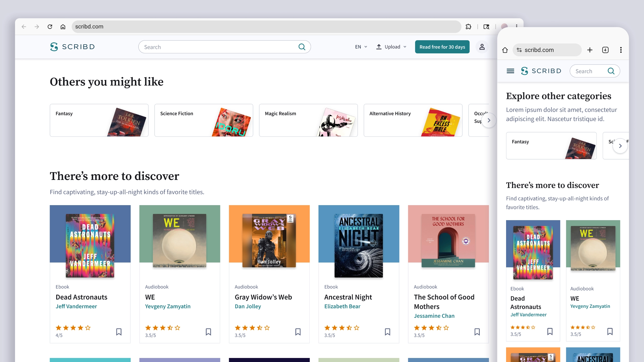Reload the desktop browser page
644x362 pixels.
pos(50,27)
